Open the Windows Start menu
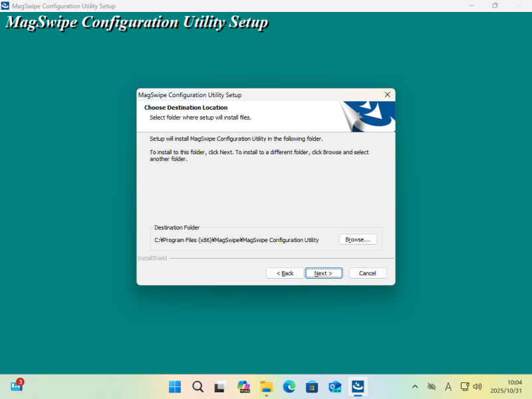 tap(175, 386)
